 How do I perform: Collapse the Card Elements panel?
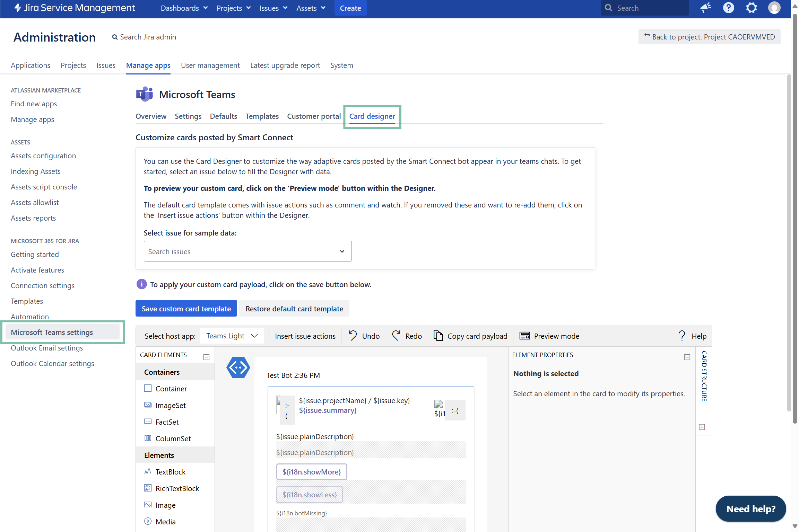tap(206, 357)
